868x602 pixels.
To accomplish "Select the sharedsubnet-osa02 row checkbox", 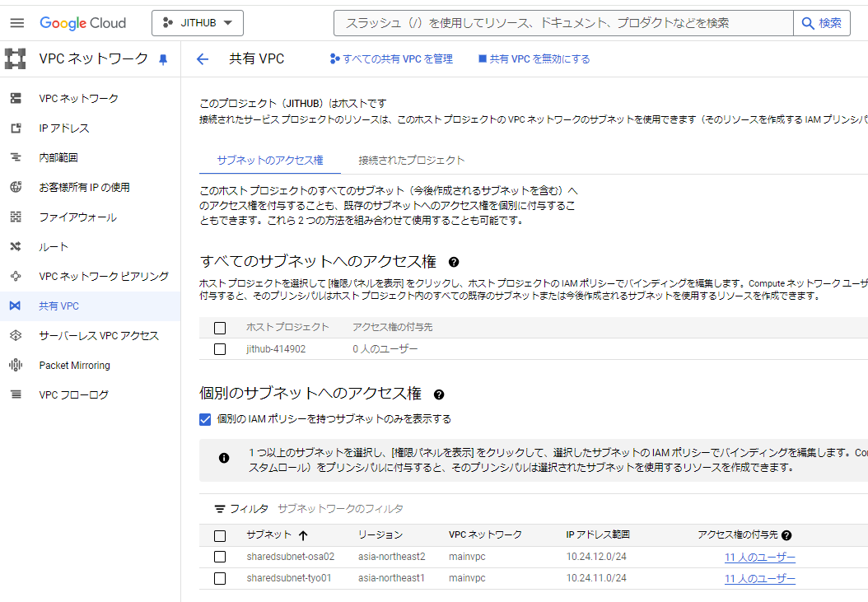I will (220, 558).
